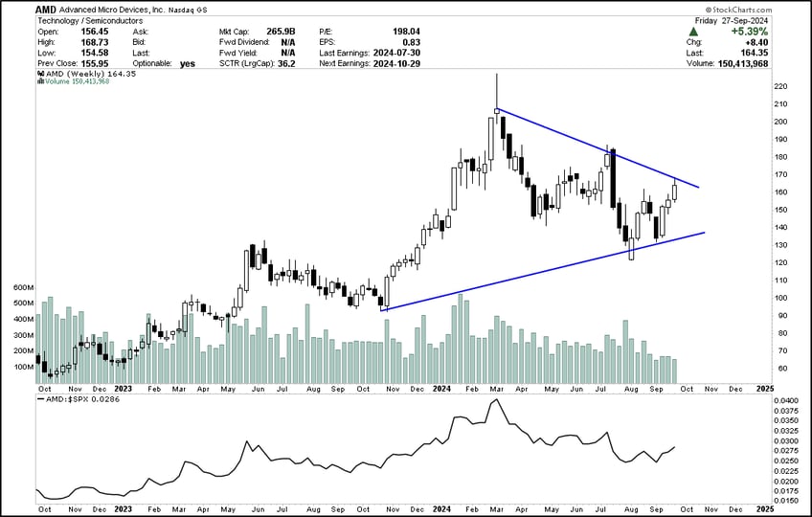Select the Chg value +8.40
The height and width of the screenshot is (517, 812).
pyautogui.click(x=756, y=42)
